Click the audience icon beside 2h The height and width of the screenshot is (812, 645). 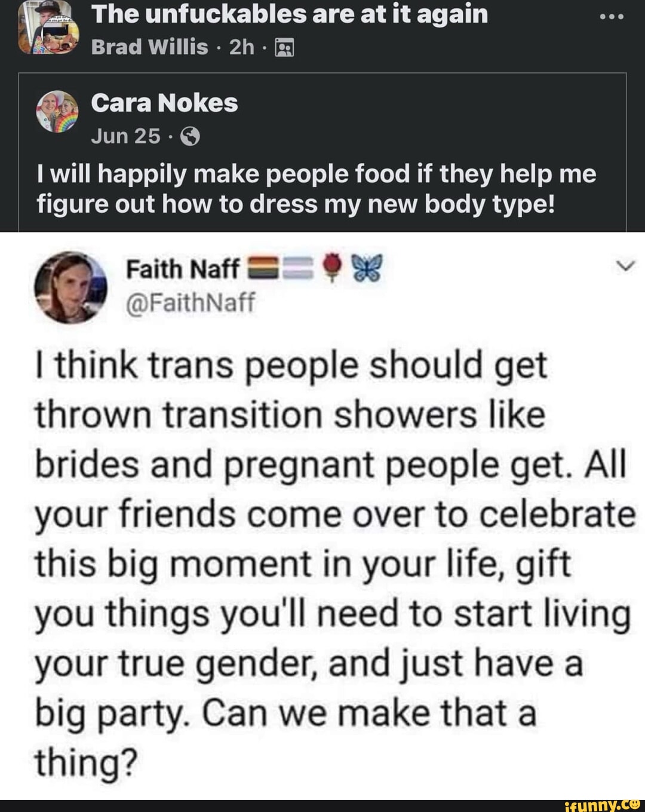284,48
